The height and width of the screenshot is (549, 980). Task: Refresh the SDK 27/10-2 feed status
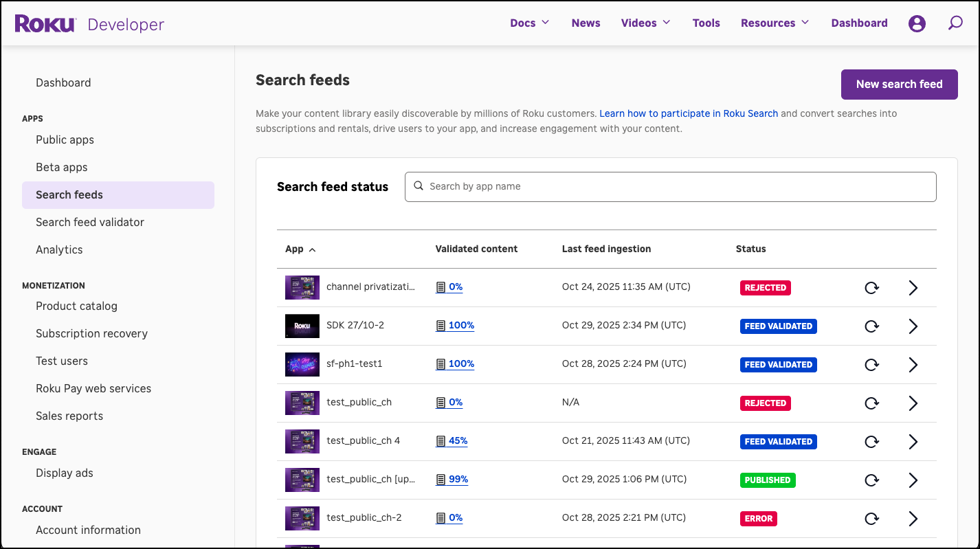tap(871, 326)
